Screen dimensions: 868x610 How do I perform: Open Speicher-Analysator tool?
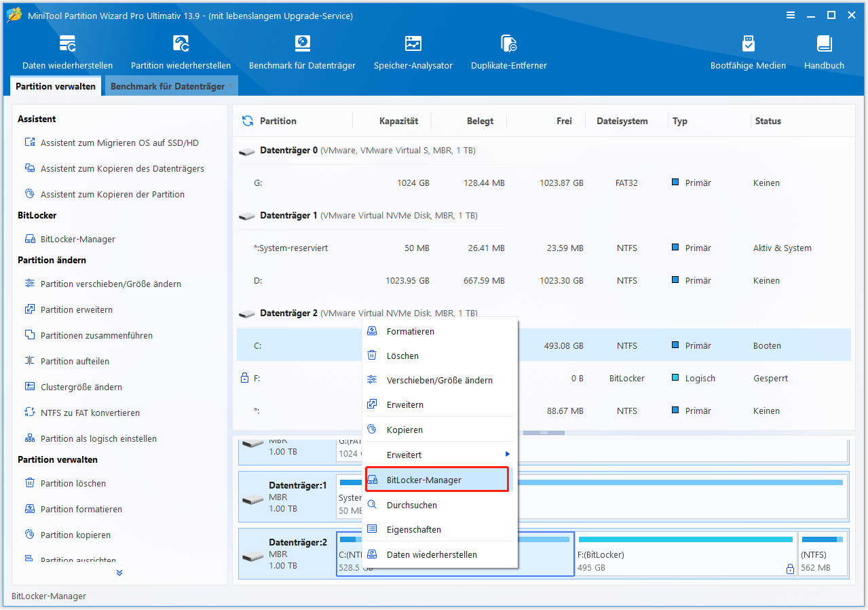[413, 53]
